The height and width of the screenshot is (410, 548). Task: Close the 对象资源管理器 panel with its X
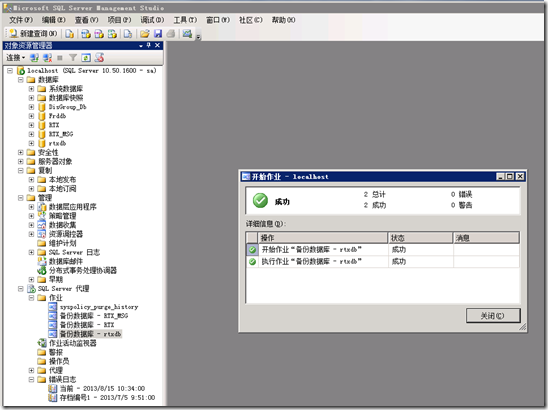[157, 45]
